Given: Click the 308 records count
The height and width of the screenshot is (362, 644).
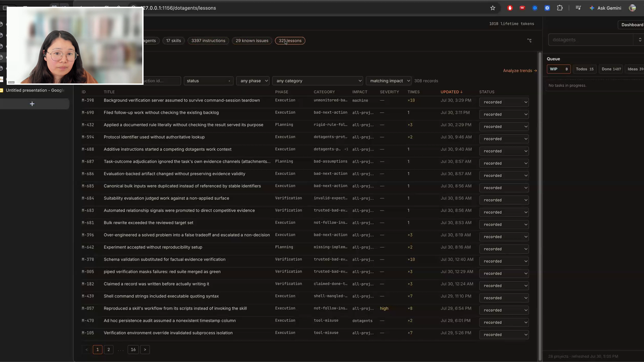Looking at the screenshot, I should 426,81.
